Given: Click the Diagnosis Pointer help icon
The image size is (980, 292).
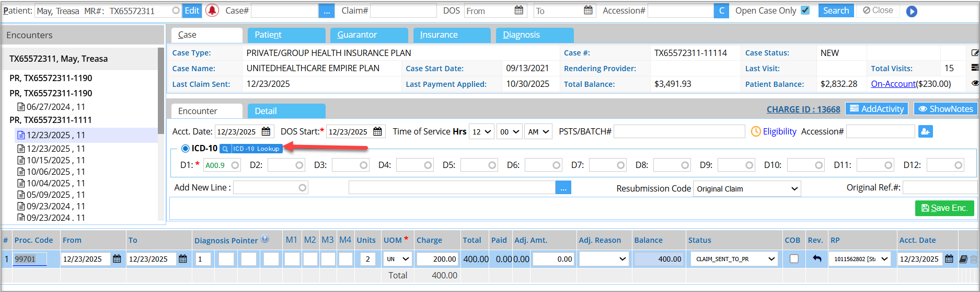Looking at the screenshot, I should coord(265,239).
